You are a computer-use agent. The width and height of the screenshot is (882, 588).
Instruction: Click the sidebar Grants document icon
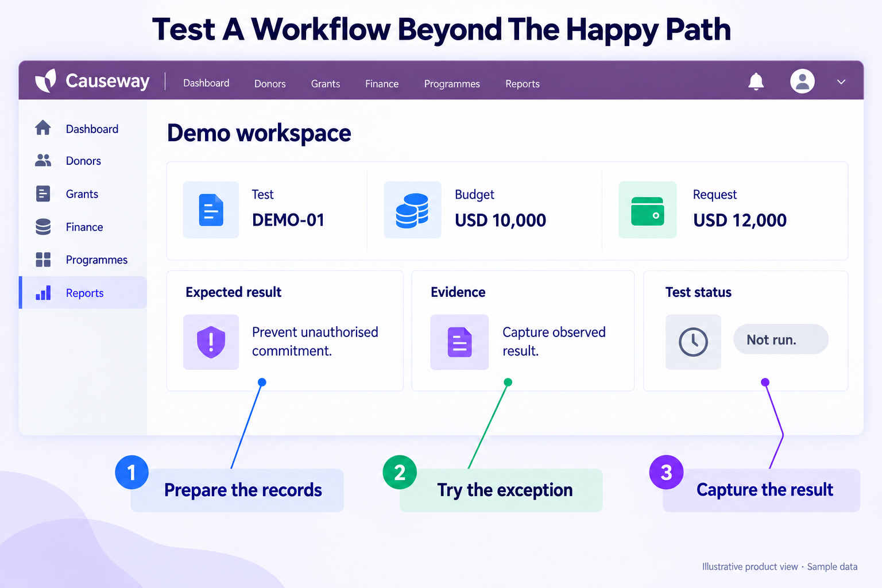(x=43, y=194)
